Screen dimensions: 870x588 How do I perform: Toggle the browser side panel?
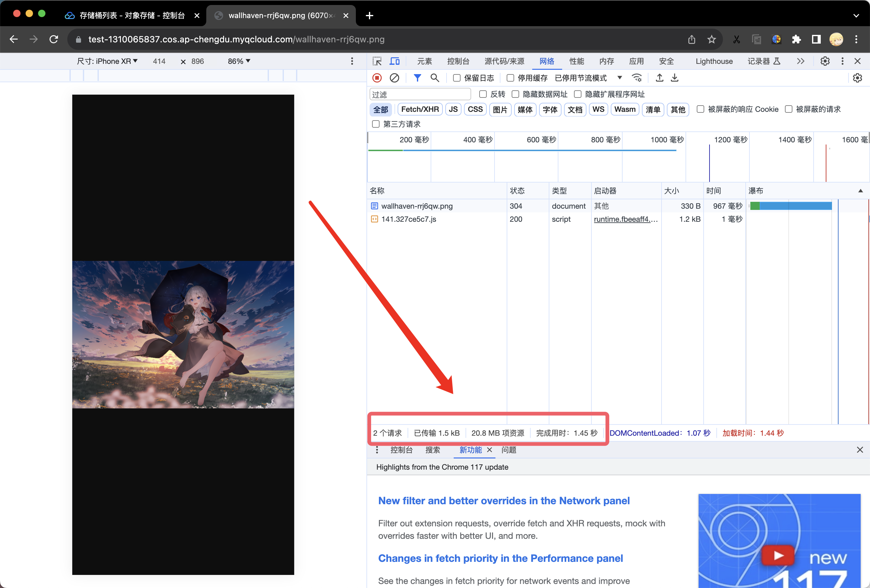[x=816, y=39]
